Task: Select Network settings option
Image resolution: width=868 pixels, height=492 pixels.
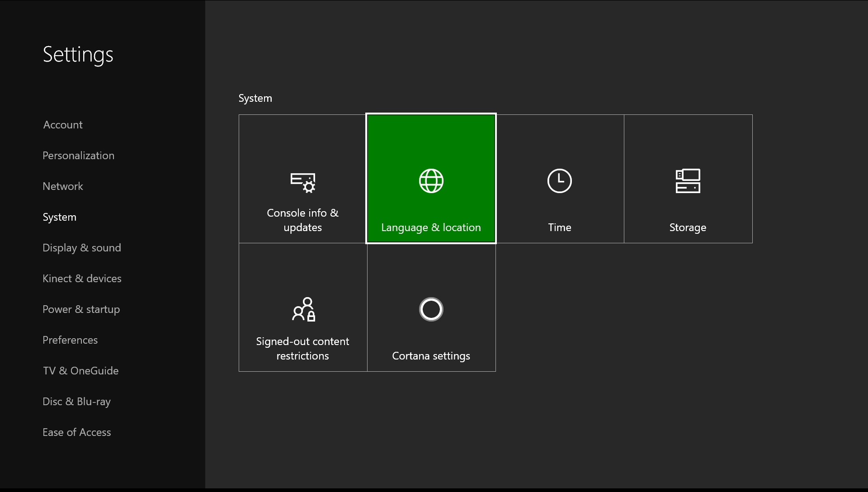Action: coord(62,185)
